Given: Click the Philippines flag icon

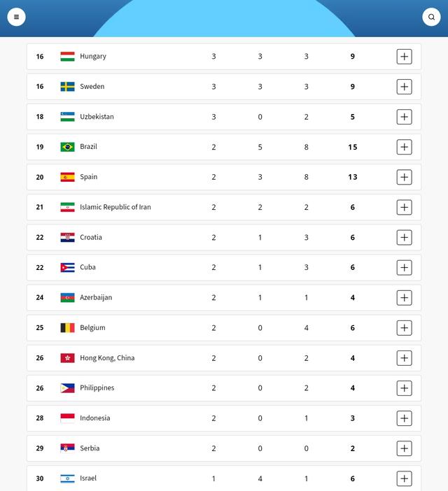Looking at the screenshot, I should (67, 388).
